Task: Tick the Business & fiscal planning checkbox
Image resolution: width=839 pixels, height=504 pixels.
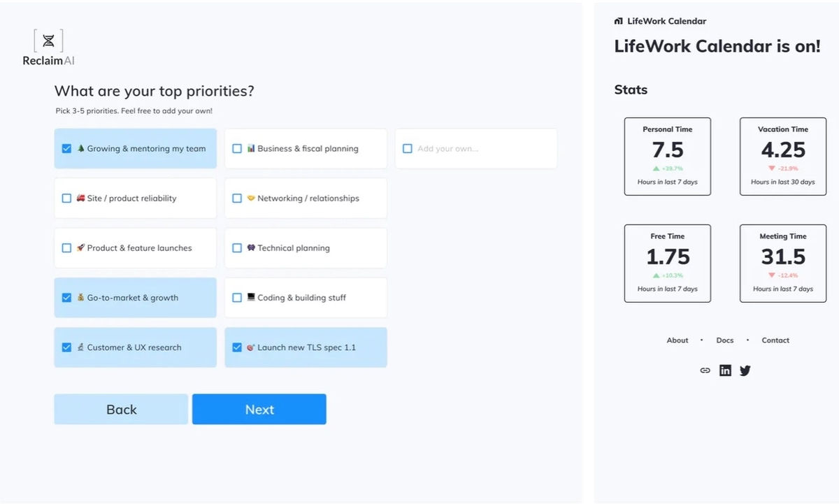Action: pos(237,149)
